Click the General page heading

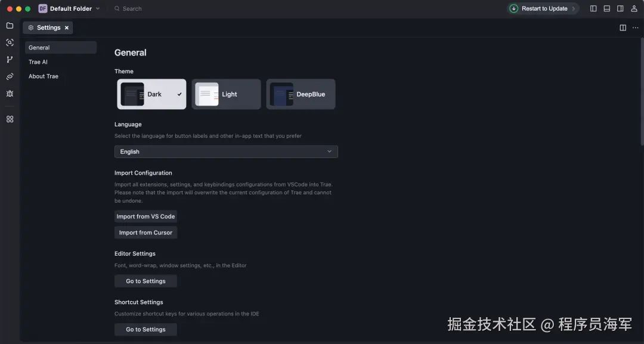pos(130,52)
